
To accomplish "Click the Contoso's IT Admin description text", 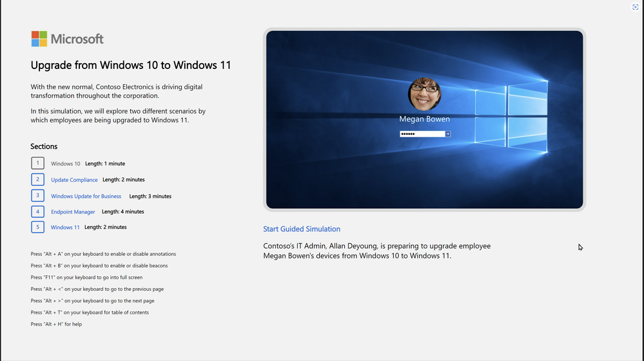I will pos(376,251).
